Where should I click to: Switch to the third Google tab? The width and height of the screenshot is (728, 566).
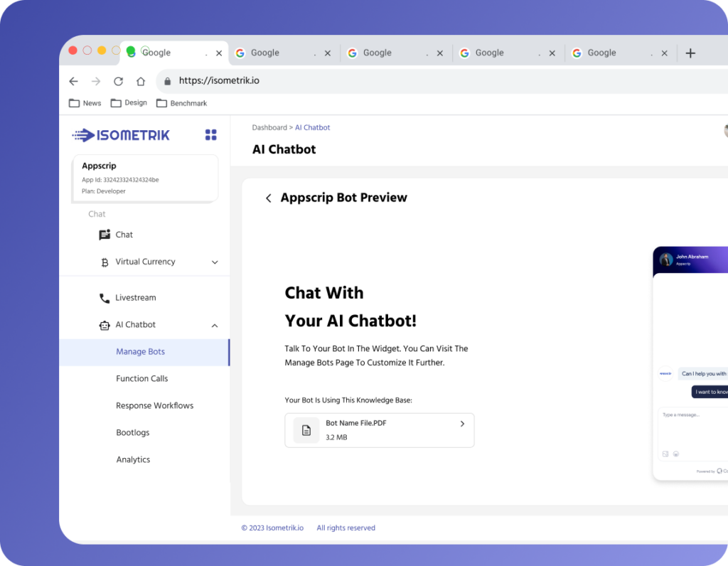397,53
